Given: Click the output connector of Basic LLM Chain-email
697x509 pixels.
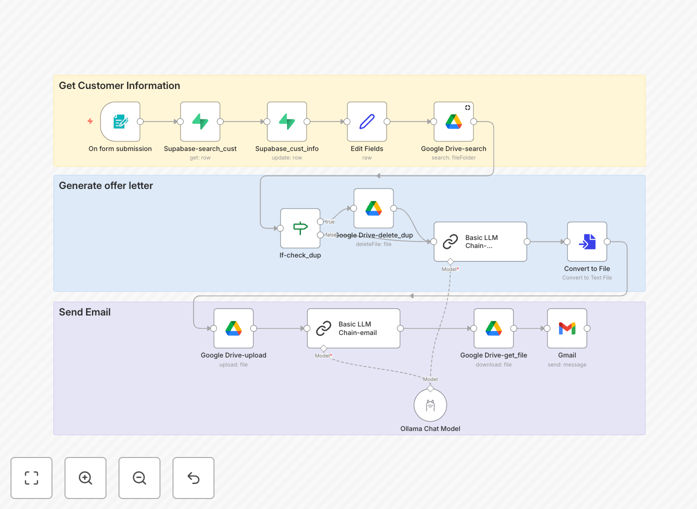Looking at the screenshot, I should click(x=401, y=329).
